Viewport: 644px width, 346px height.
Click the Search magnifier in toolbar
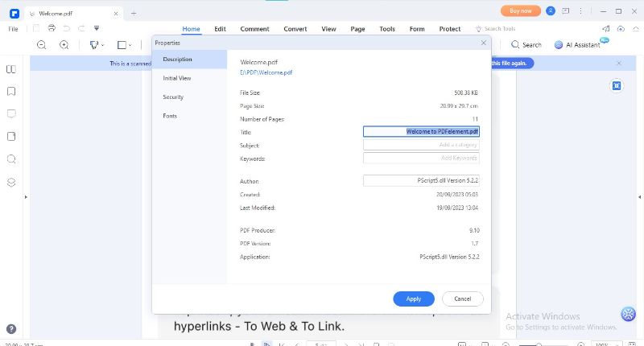[515, 44]
